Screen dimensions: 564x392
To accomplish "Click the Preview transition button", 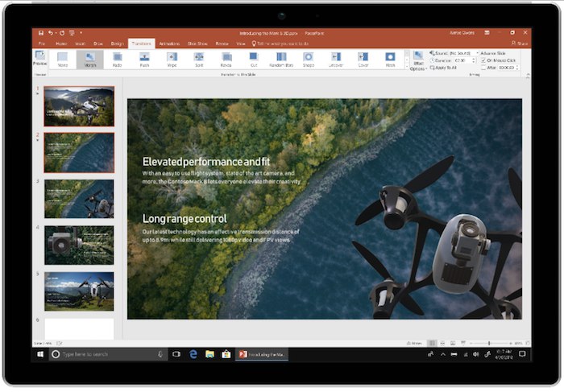I will click(x=40, y=58).
